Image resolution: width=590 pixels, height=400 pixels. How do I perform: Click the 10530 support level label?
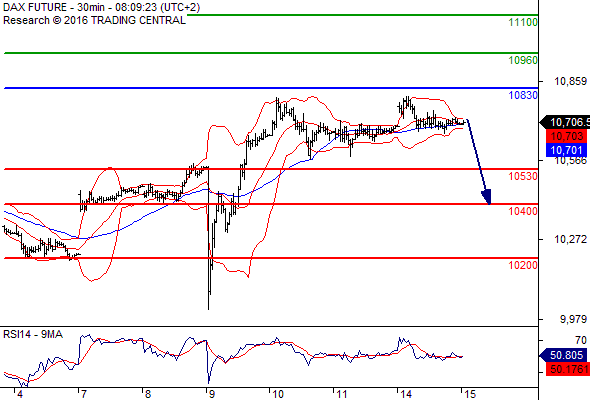523,176
